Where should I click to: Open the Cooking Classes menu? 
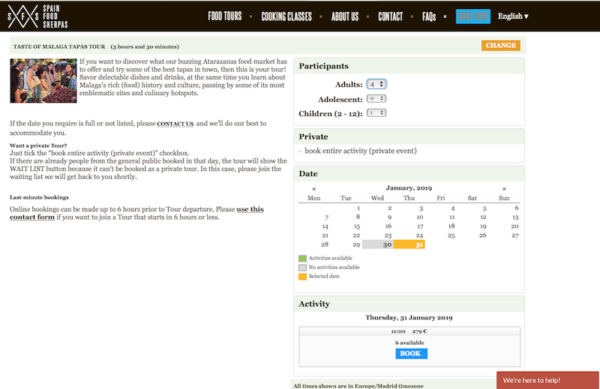286,16
